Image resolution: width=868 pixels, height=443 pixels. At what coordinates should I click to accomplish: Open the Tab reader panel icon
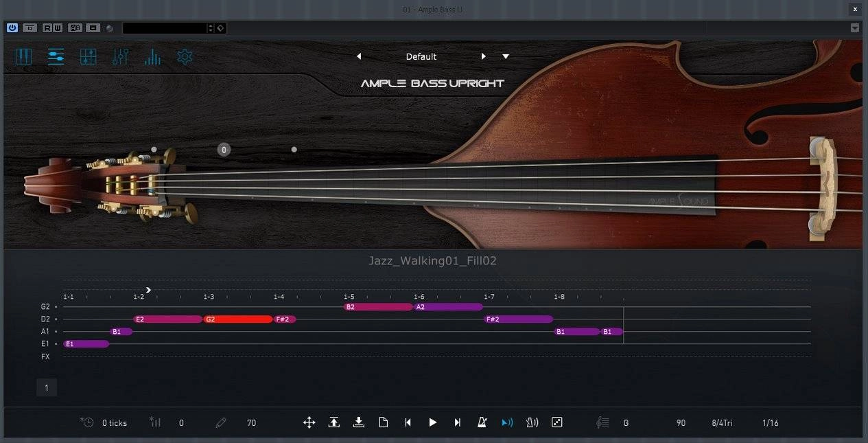coord(88,56)
